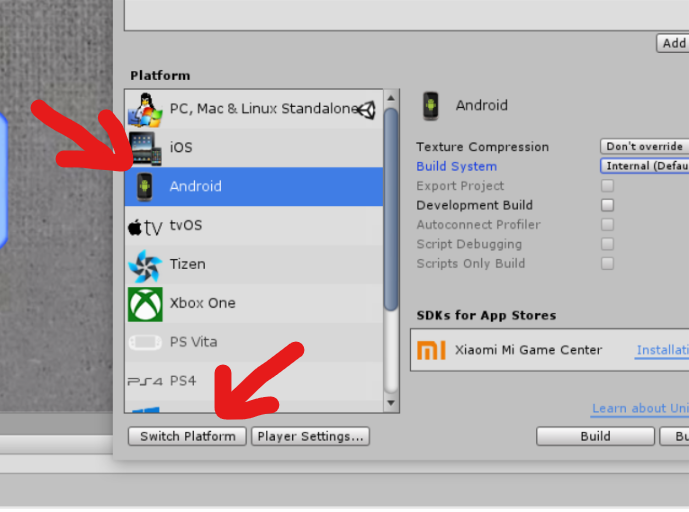Select the iOS platform row text
The image size is (689, 512).
pos(181,148)
